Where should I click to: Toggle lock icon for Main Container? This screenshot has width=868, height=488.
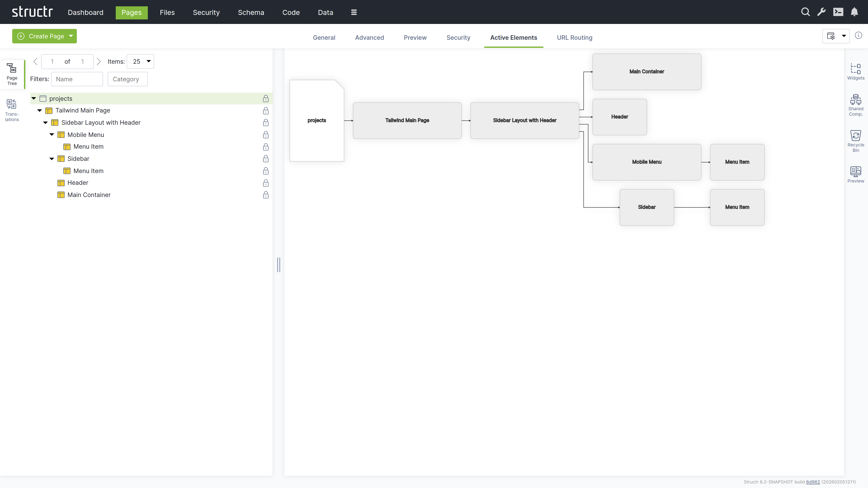pyautogui.click(x=266, y=195)
